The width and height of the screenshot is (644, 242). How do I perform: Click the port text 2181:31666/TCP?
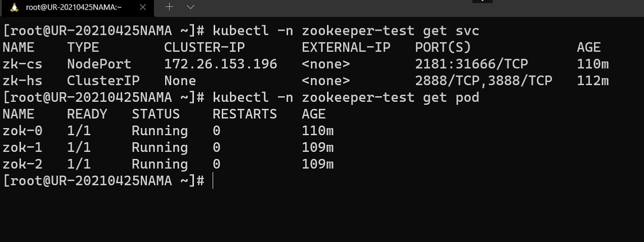coord(471,64)
